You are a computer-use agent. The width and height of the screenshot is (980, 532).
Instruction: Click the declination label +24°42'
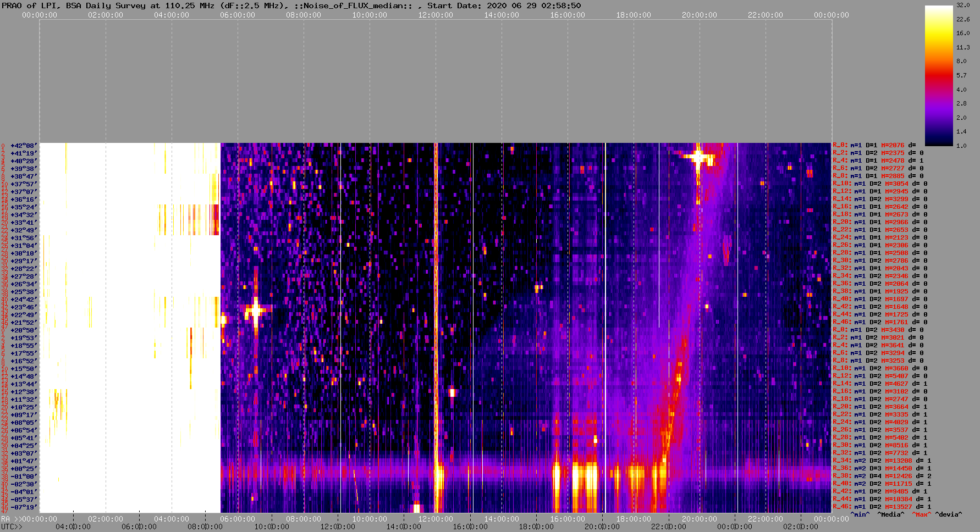24,300
